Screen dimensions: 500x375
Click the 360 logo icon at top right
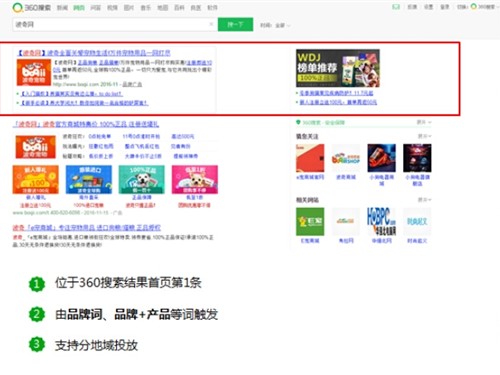point(474,7)
